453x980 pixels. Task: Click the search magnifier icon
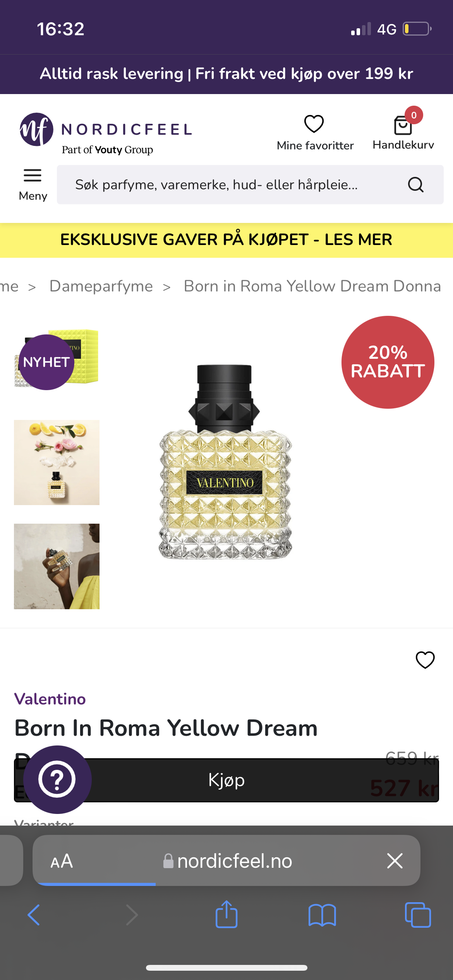click(x=416, y=185)
